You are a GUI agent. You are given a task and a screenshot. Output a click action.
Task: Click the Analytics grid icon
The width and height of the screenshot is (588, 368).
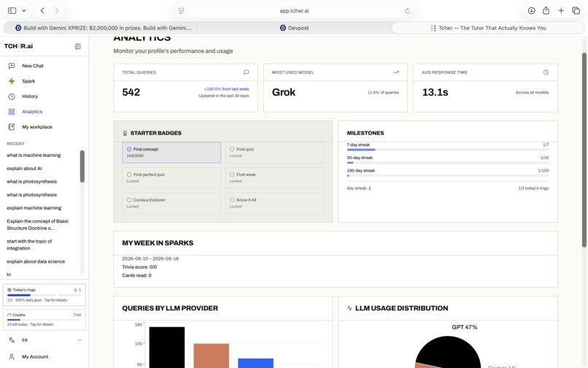(x=12, y=112)
